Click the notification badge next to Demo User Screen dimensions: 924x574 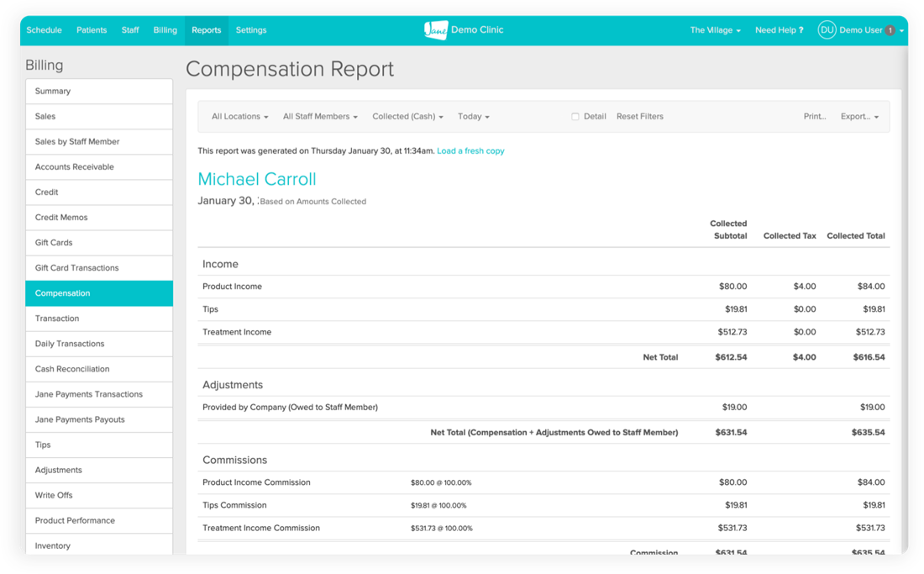coord(890,30)
